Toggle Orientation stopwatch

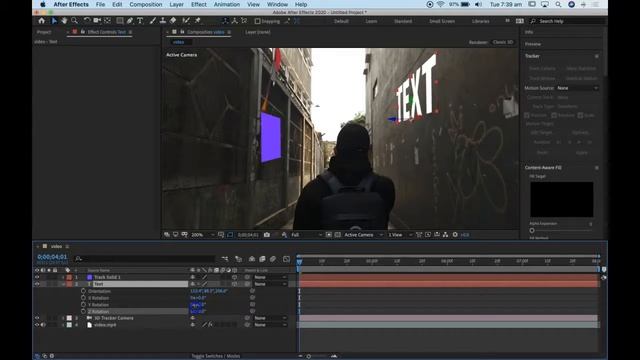83,291
